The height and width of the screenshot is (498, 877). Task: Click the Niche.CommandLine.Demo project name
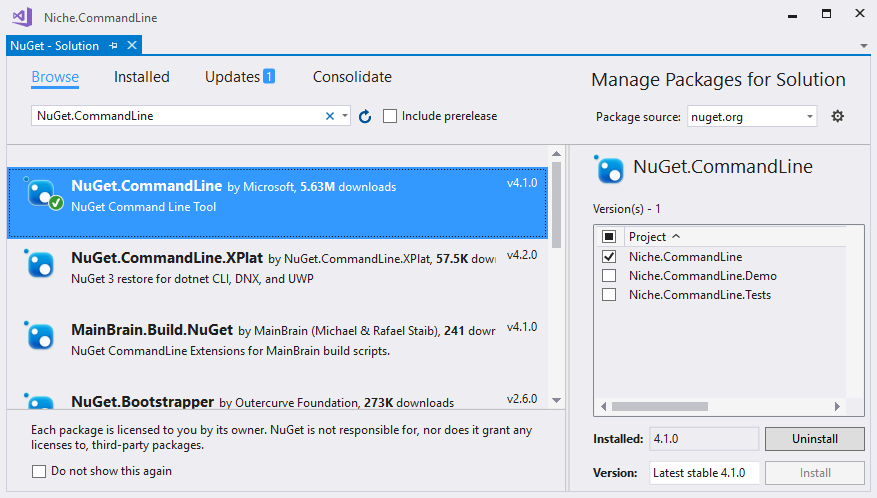[702, 276]
